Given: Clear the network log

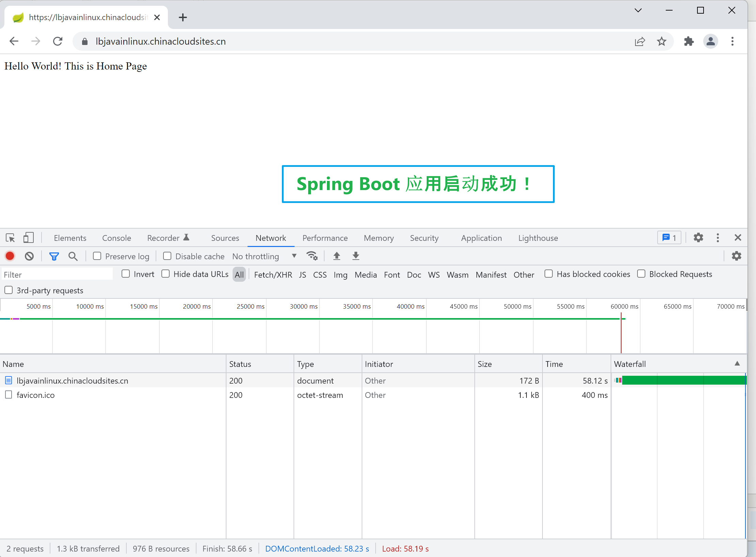Looking at the screenshot, I should pos(29,256).
